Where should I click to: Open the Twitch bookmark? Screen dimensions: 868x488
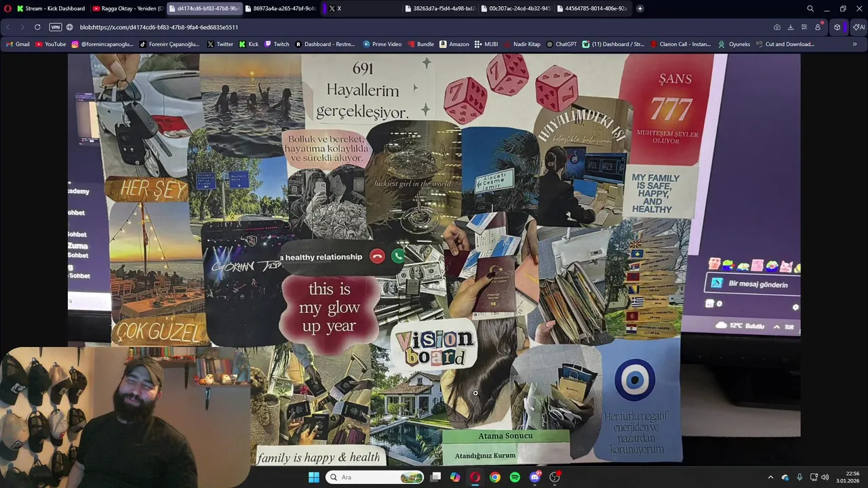(x=277, y=44)
